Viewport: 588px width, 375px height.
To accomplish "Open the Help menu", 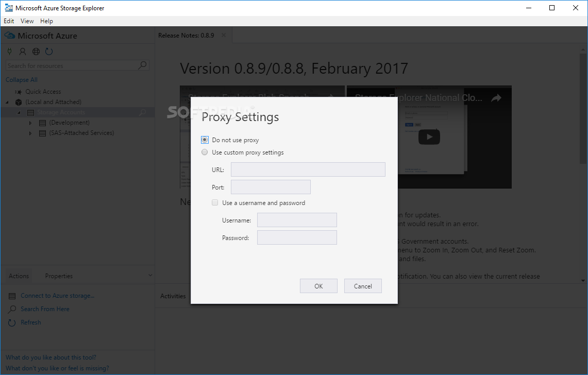I will click(x=46, y=21).
